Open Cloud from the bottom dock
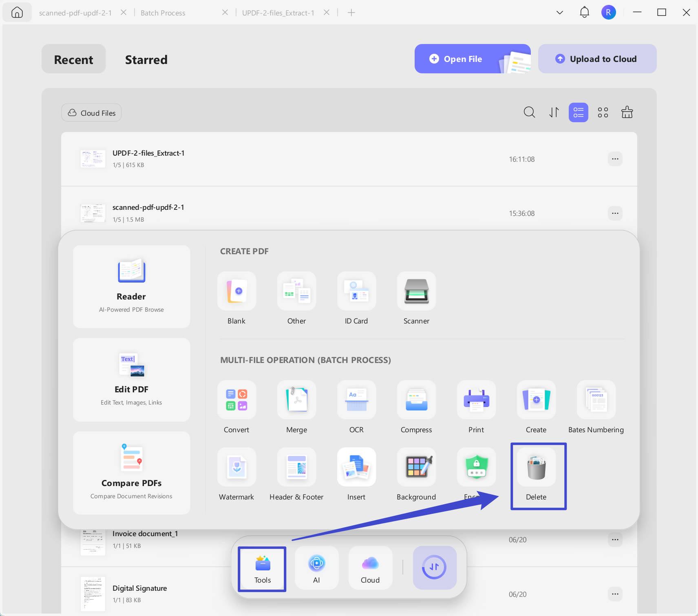 coord(370,568)
